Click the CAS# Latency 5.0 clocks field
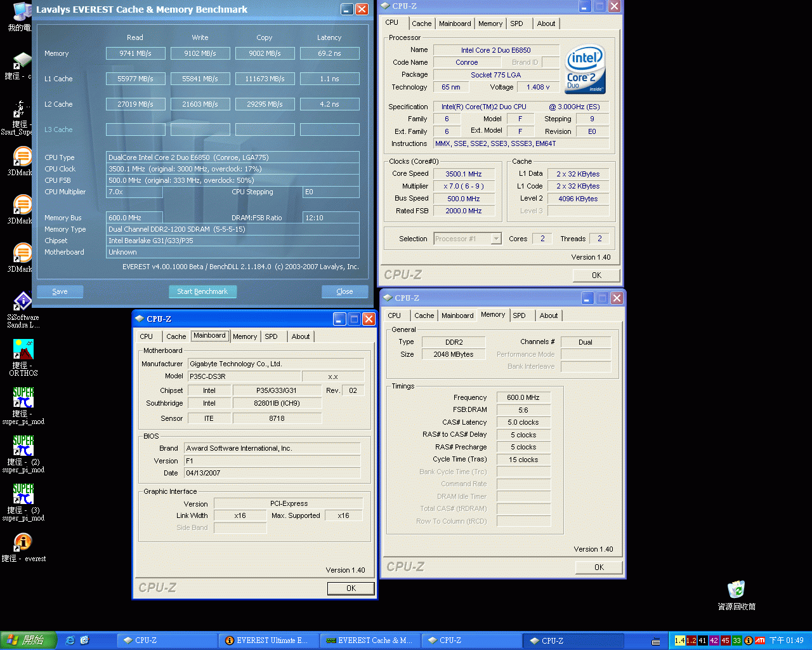The height and width of the screenshot is (650, 812). click(523, 422)
